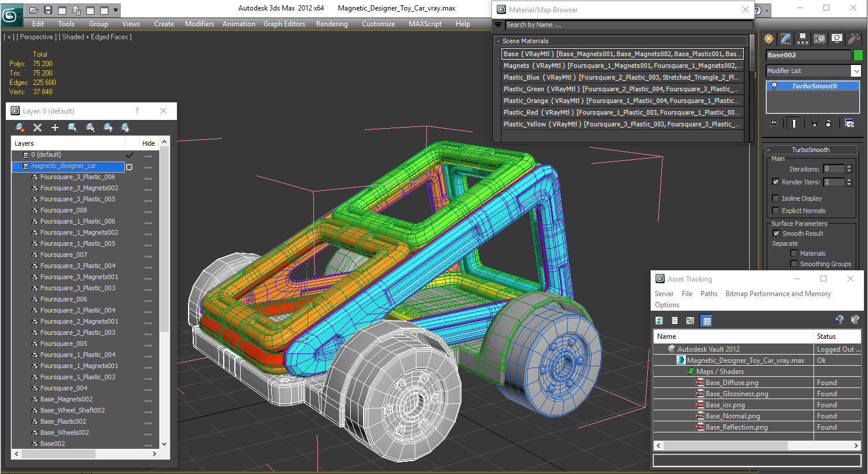Image resolution: width=868 pixels, height=474 pixels.
Task: Select Table View icon in Asset Tracking
Action: pos(706,320)
